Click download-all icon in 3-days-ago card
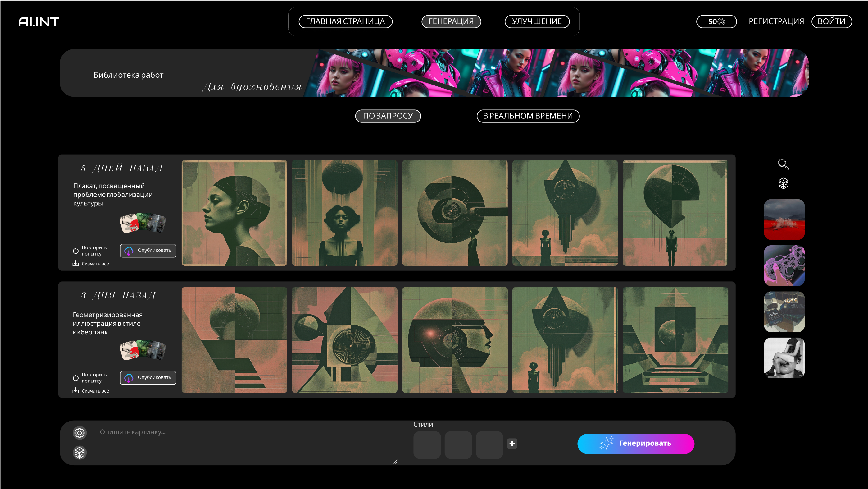868x489 pixels. coord(75,390)
